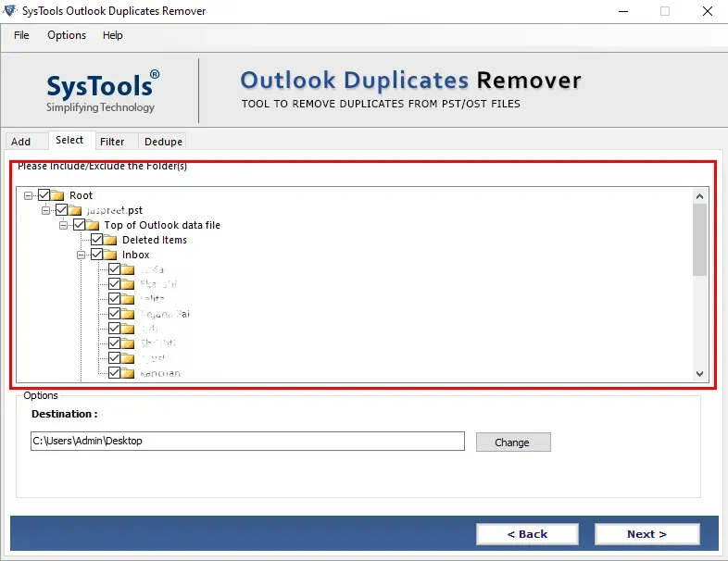Collapse Top of Outlook data file node
Viewport: 728px width, 561px height.
point(63,225)
